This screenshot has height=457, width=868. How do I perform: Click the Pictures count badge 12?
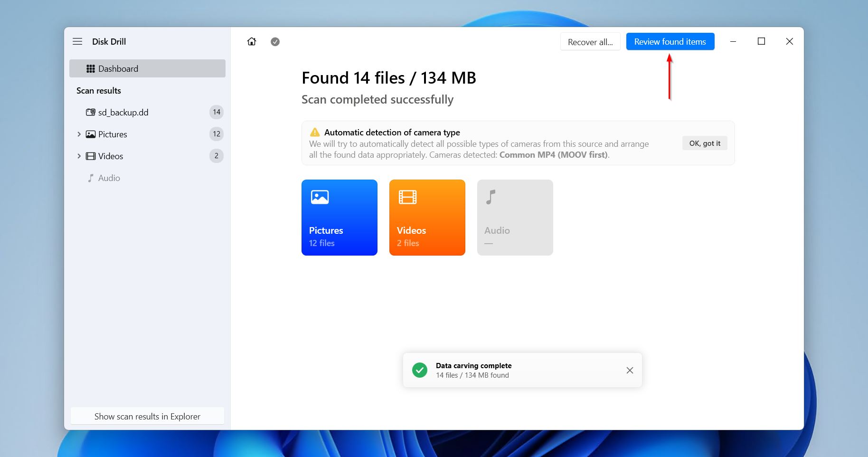click(x=217, y=134)
